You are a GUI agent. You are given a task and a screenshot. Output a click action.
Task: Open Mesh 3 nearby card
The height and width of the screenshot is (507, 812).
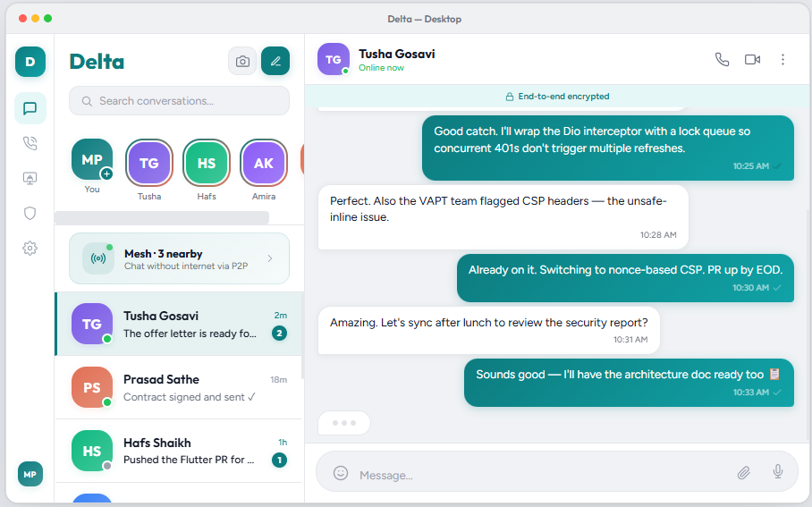click(179, 258)
